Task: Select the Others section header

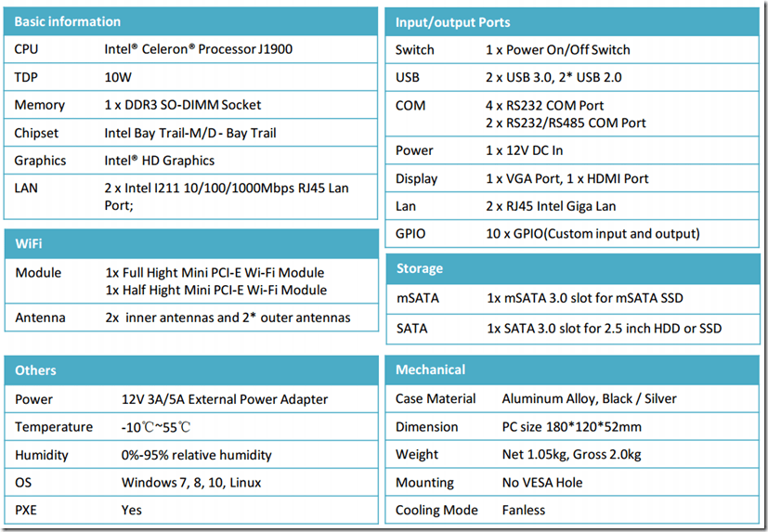Action: pyautogui.click(x=35, y=370)
